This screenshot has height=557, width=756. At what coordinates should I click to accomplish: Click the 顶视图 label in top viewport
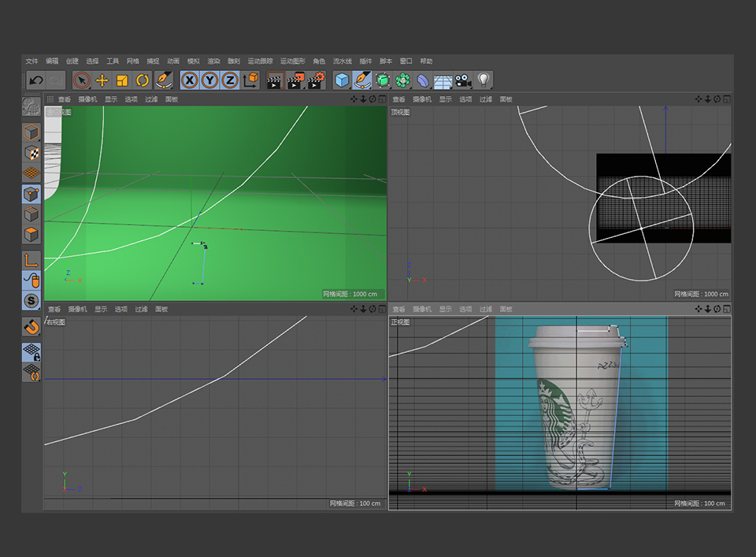[x=400, y=113]
